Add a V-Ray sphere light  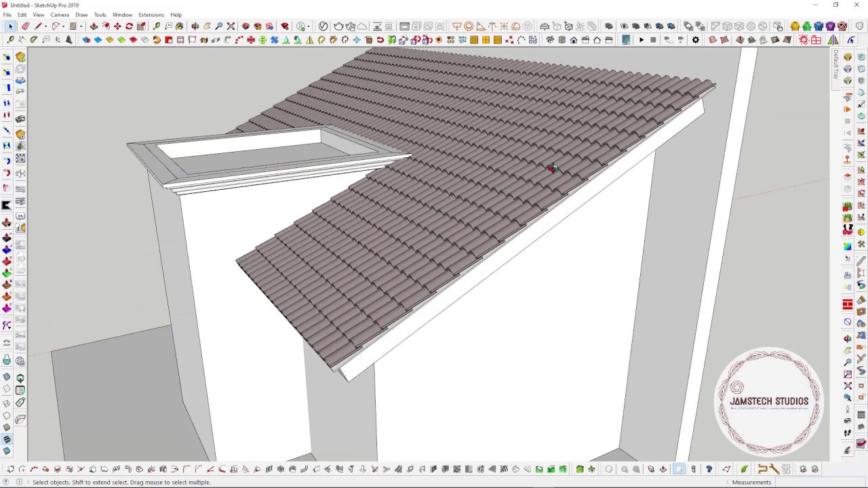(x=469, y=26)
